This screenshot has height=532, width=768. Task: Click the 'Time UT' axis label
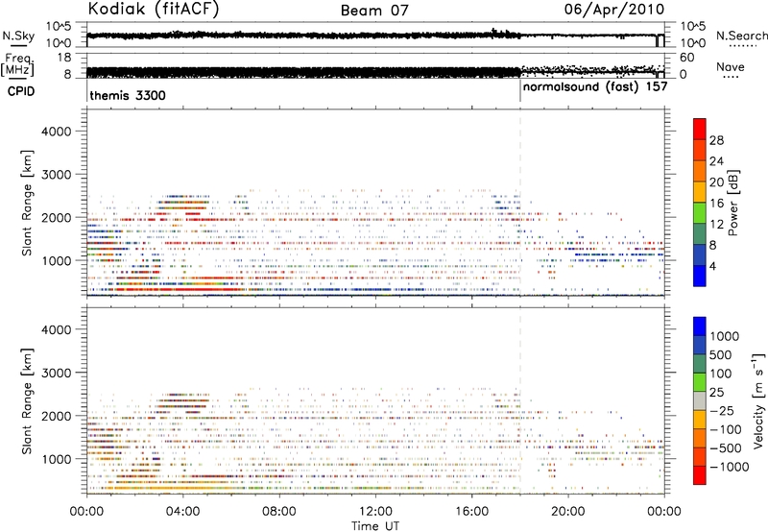[375, 525]
